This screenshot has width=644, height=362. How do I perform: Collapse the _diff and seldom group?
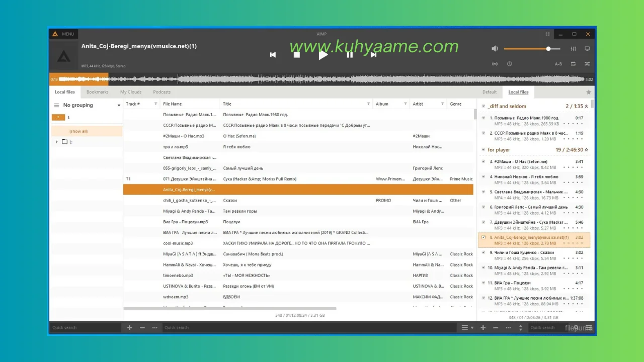tap(587, 106)
